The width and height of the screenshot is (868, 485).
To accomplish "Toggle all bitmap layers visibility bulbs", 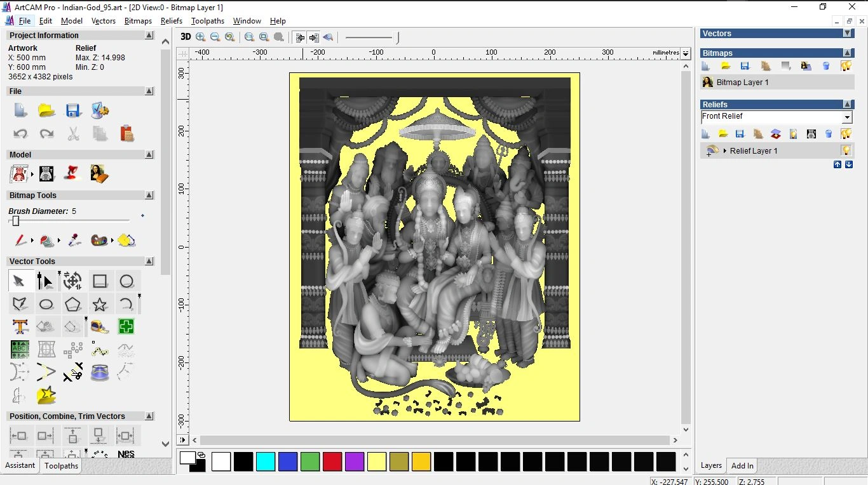I will tap(846, 66).
